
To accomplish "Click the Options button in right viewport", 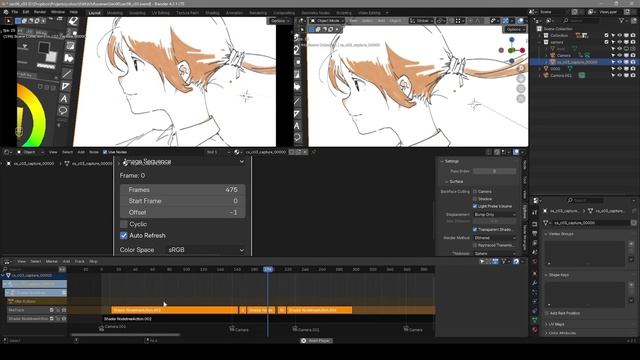I will pos(515,29).
